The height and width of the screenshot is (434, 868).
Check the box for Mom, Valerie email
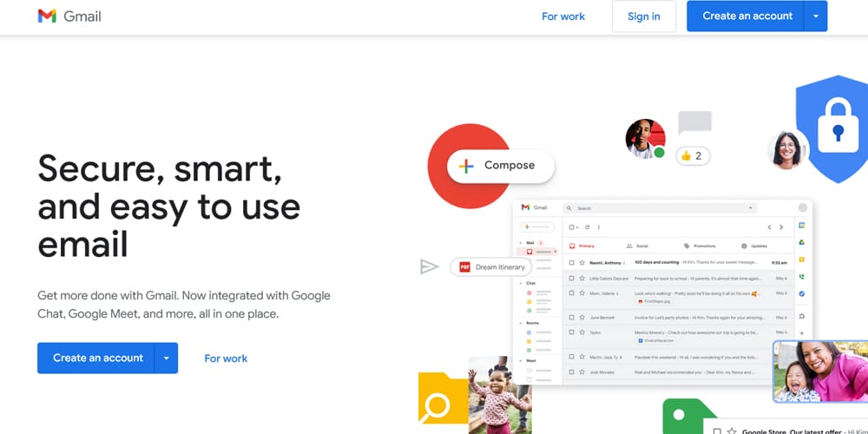tap(572, 293)
